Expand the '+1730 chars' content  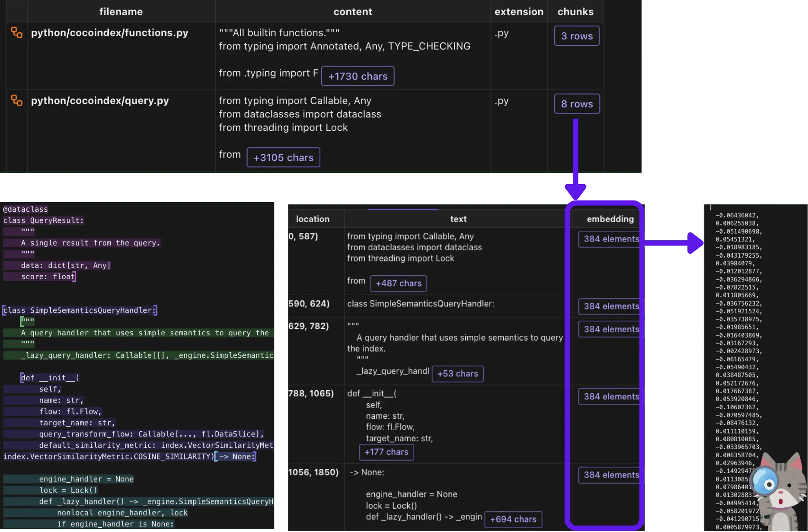coord(358,76)
